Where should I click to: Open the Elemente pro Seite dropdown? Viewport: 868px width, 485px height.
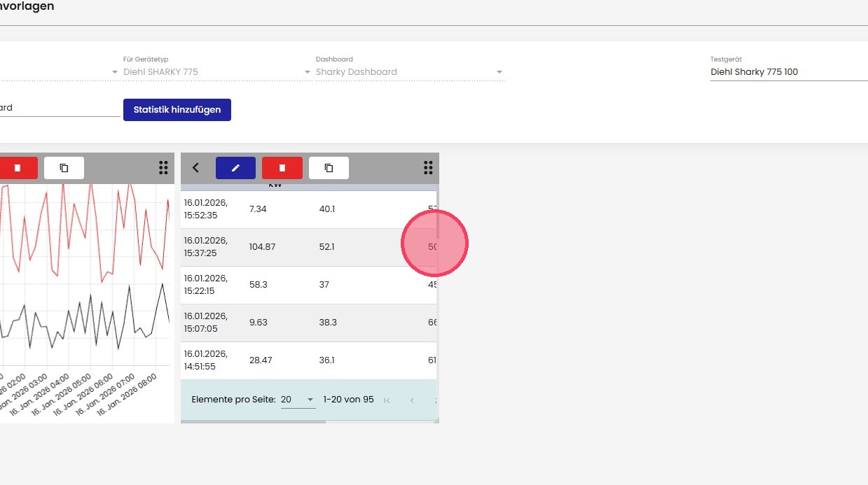pos(298,400)
